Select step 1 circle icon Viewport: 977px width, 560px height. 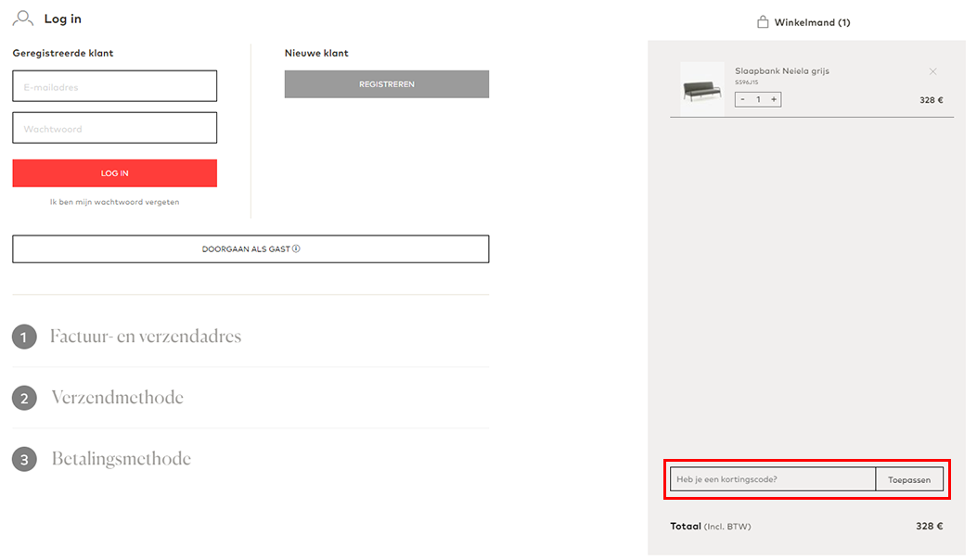pos(24,337)
